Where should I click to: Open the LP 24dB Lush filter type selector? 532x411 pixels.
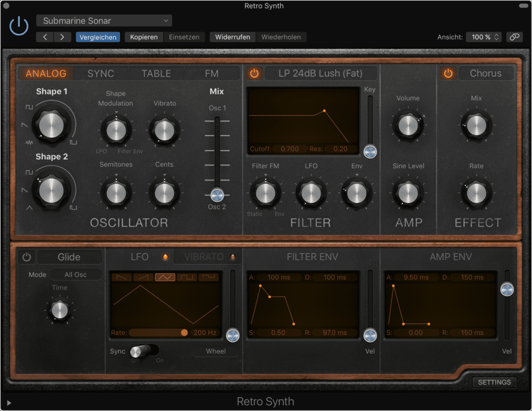(x=321, y=73)
